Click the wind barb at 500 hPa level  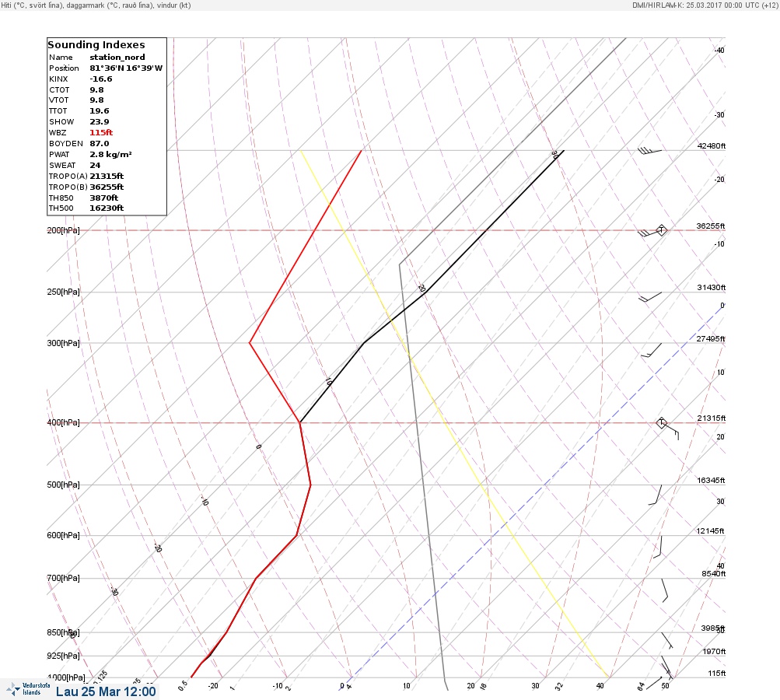click(x=655, y=495)
